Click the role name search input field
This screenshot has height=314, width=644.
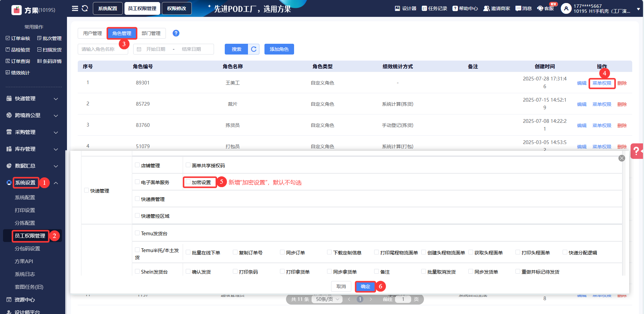pos(103,49)
